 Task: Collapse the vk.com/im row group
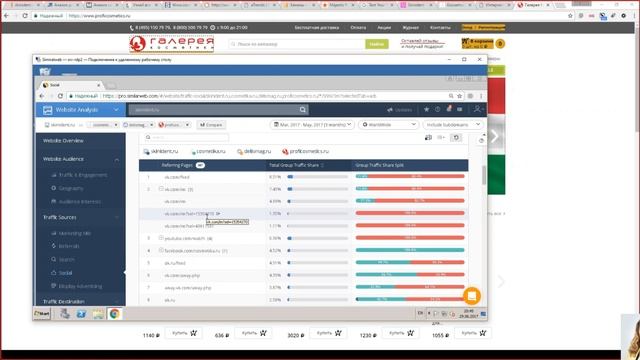[161, 189]
